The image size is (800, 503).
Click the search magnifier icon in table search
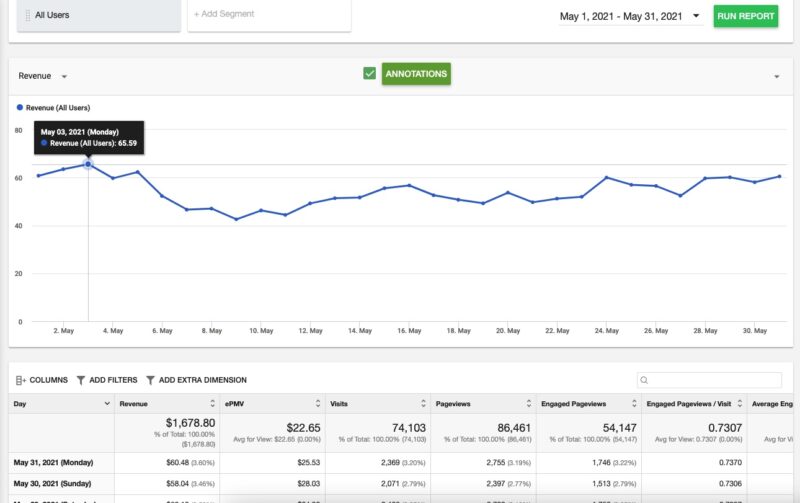pos(644,380)
